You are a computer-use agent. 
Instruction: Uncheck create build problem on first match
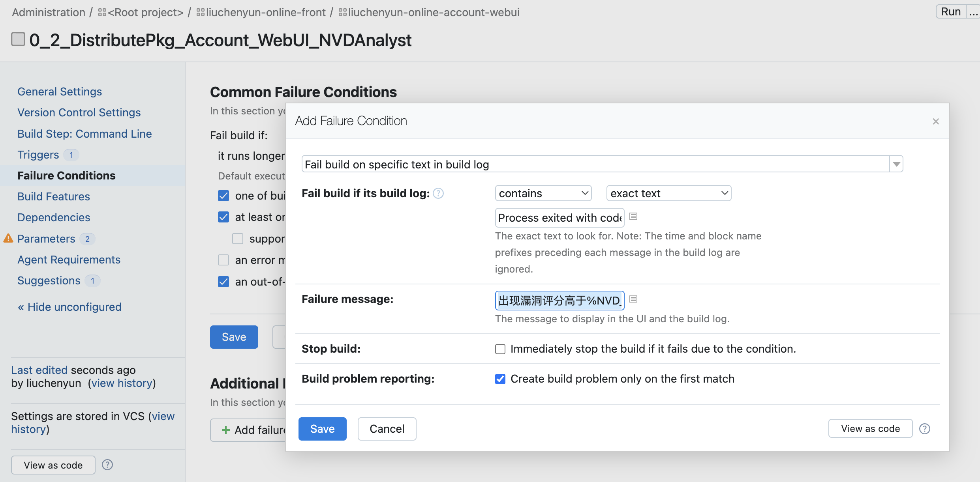[x=500, y=379]
